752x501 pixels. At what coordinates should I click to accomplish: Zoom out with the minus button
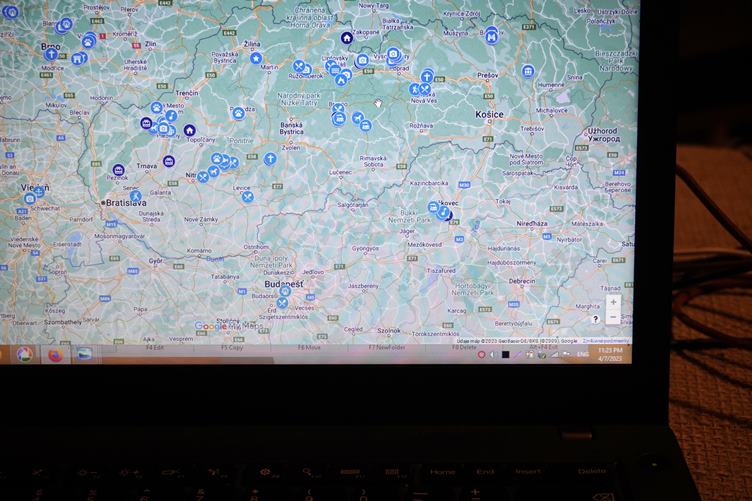[613, 317]
